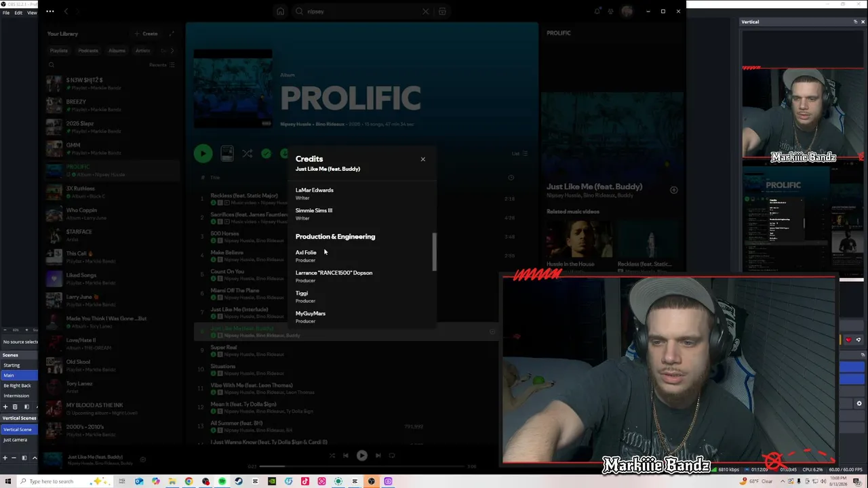
Task: Search within Your Library magnifier icon
Action: (51, 65)
